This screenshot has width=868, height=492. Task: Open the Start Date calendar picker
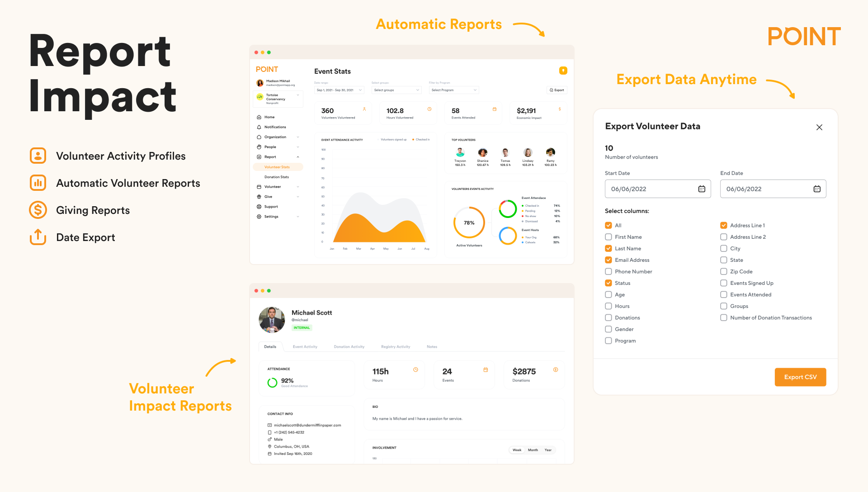point(702,189)
